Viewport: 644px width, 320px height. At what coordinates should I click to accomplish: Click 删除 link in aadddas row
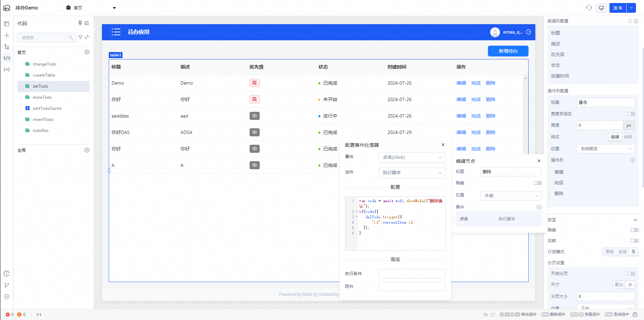(x=491, y=116)
